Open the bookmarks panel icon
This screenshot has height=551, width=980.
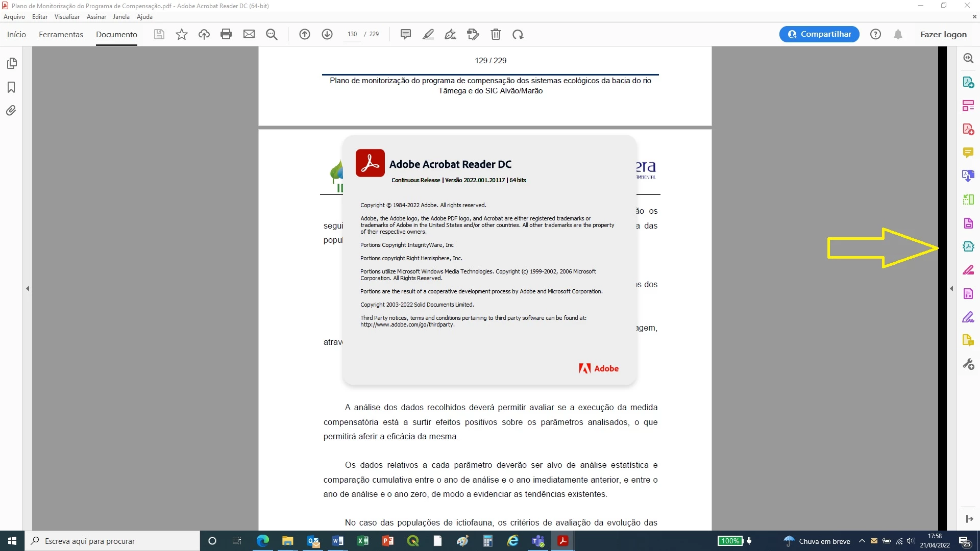11,87
